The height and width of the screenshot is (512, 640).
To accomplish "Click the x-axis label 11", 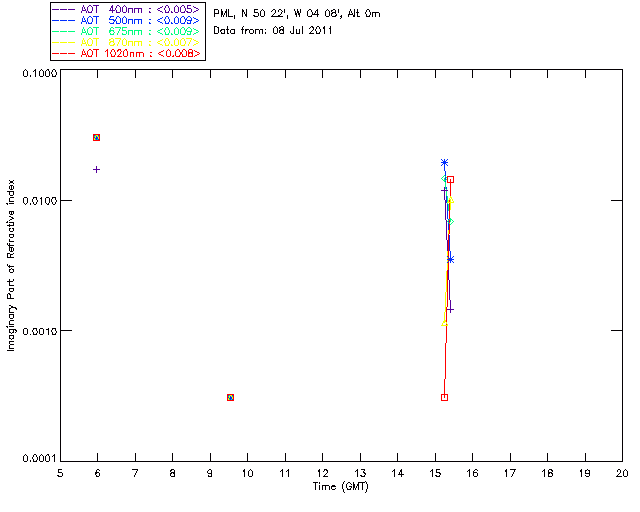I will [x=285, y=473].
